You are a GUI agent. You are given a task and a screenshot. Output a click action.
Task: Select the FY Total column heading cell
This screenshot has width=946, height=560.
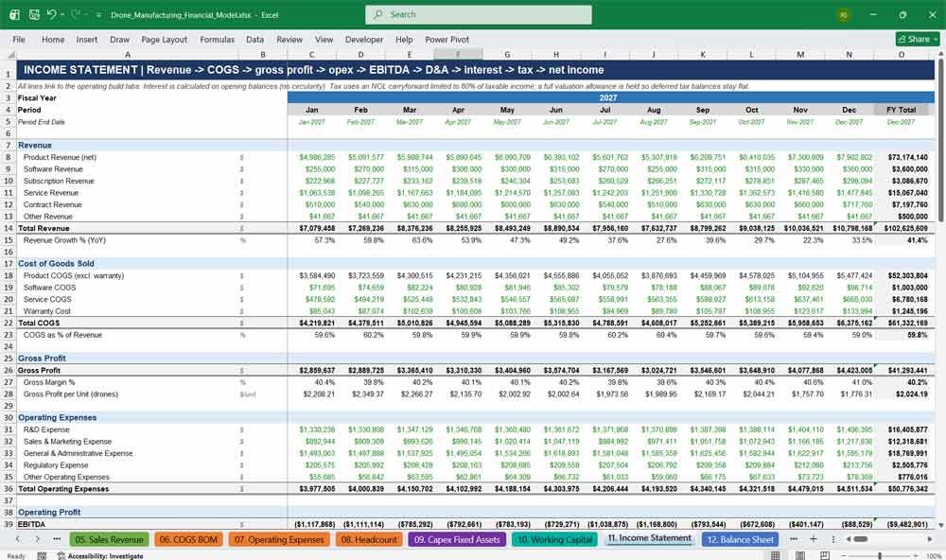tap(902, 110)
